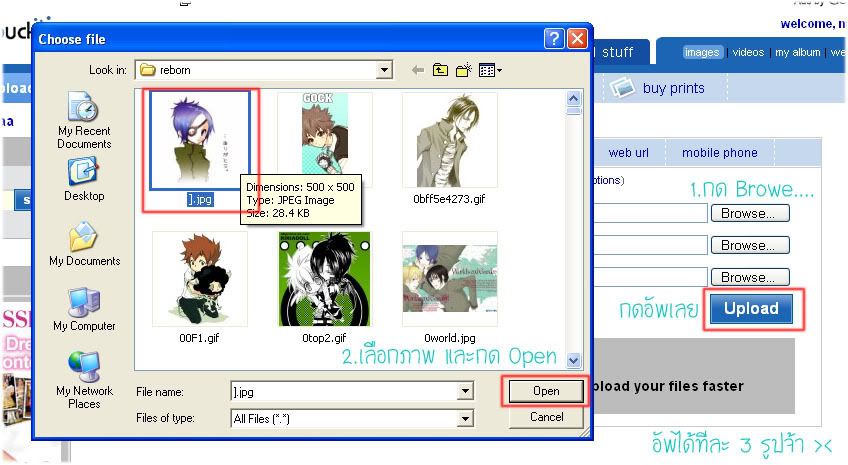Click the second Browse button on webpage
Viewport: 848px width, 465px height.
pos(750,245)
